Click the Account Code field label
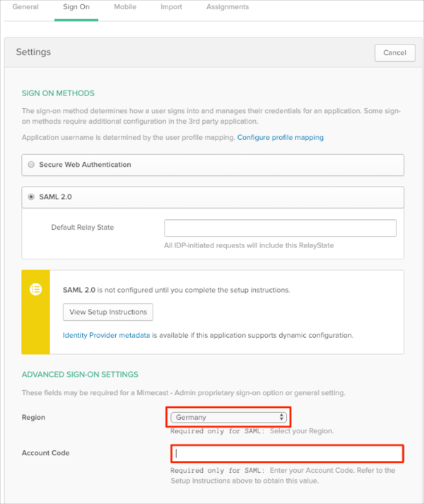 pyautogui.click(x=45, y=453)
